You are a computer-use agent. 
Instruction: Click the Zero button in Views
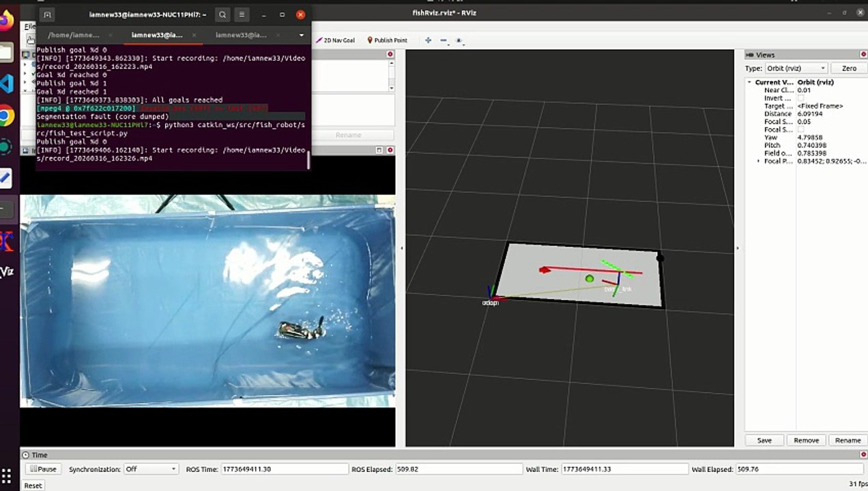[849, 68]
